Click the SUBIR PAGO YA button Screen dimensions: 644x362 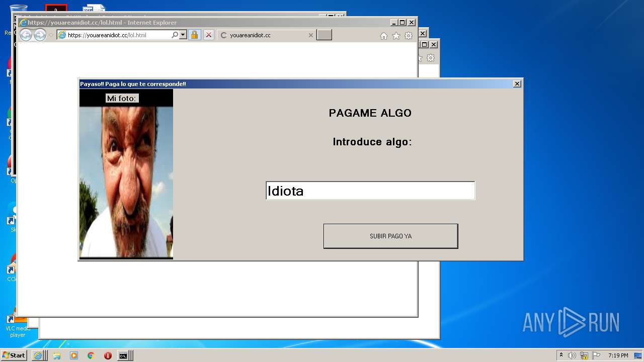(390, 236)
